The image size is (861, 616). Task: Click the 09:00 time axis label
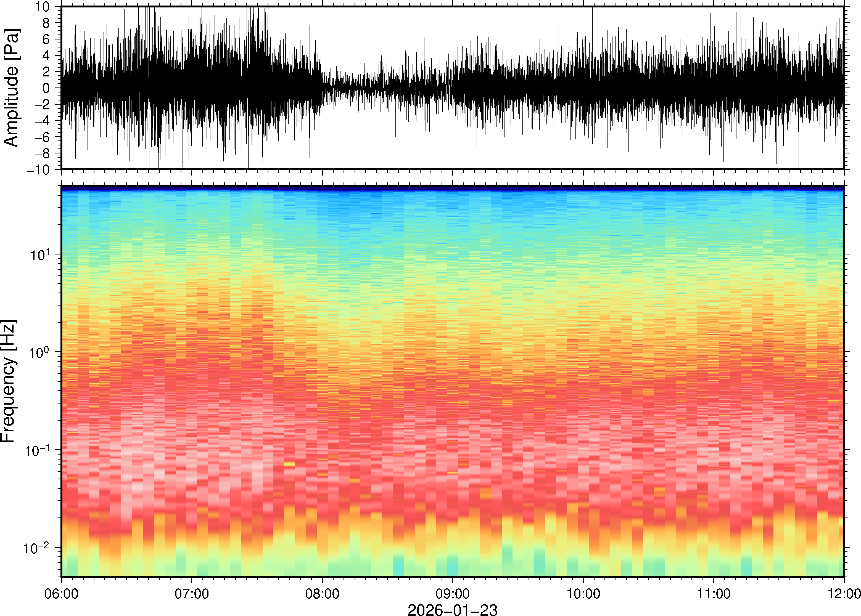[453, 593]
